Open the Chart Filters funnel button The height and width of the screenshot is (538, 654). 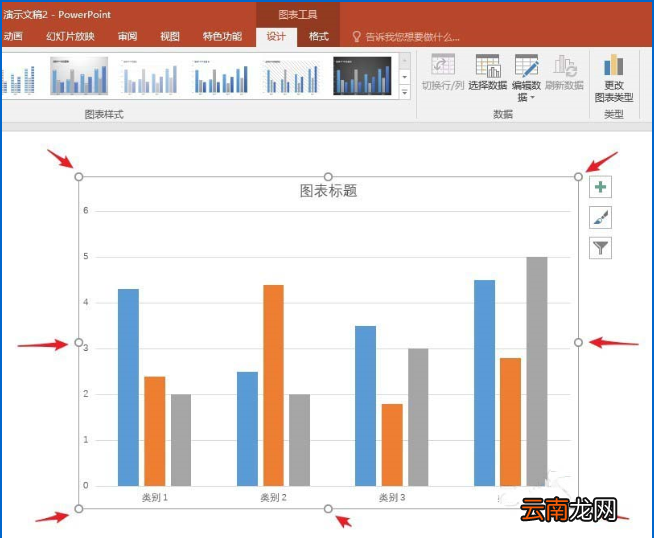click(600, 248)
